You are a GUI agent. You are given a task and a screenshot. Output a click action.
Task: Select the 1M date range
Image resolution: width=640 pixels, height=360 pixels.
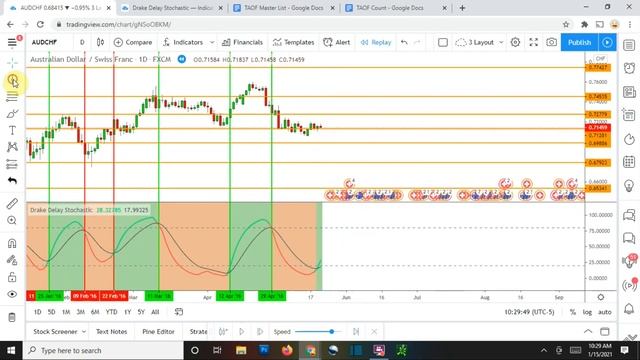pyautogui.click(x=66, y=312)
